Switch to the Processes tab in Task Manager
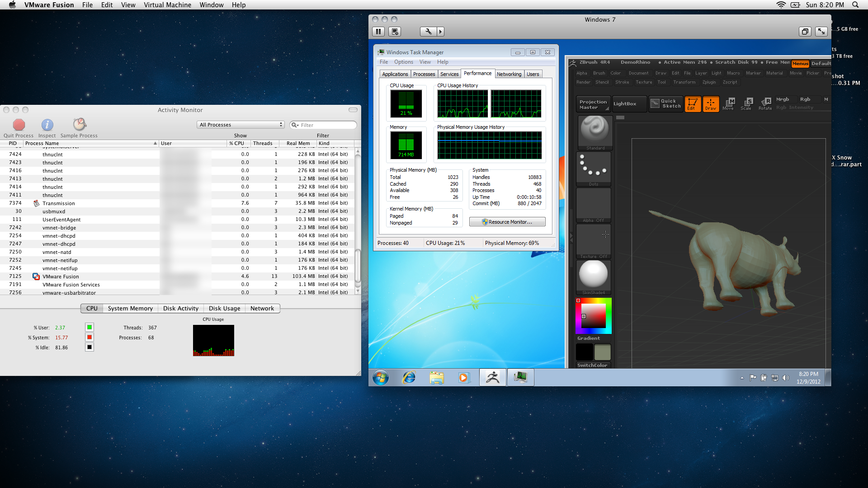This screenshot has height=488, width=868. pyautogui.click(x=424, y=74)
